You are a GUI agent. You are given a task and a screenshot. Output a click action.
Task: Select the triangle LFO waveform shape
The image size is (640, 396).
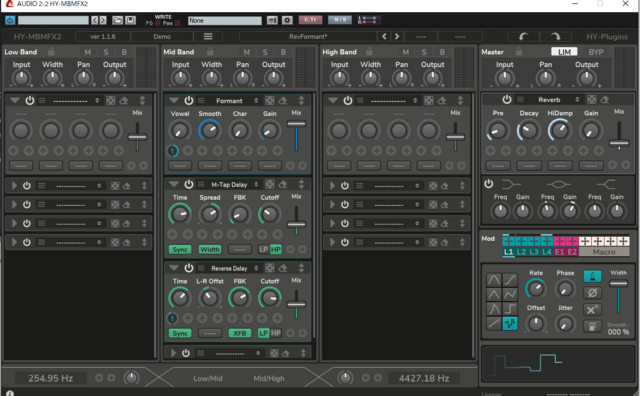[x=493, y=294]
